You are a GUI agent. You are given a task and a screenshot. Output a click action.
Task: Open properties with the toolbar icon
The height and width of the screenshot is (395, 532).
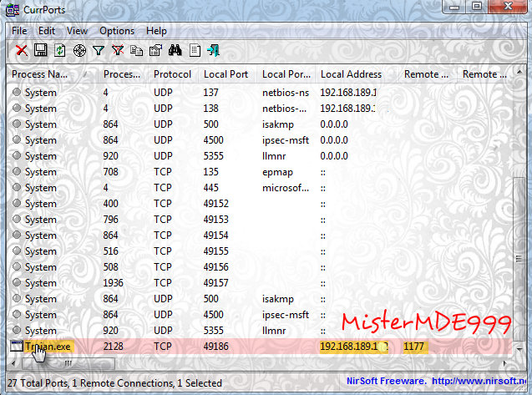click(x=155, y=51)
